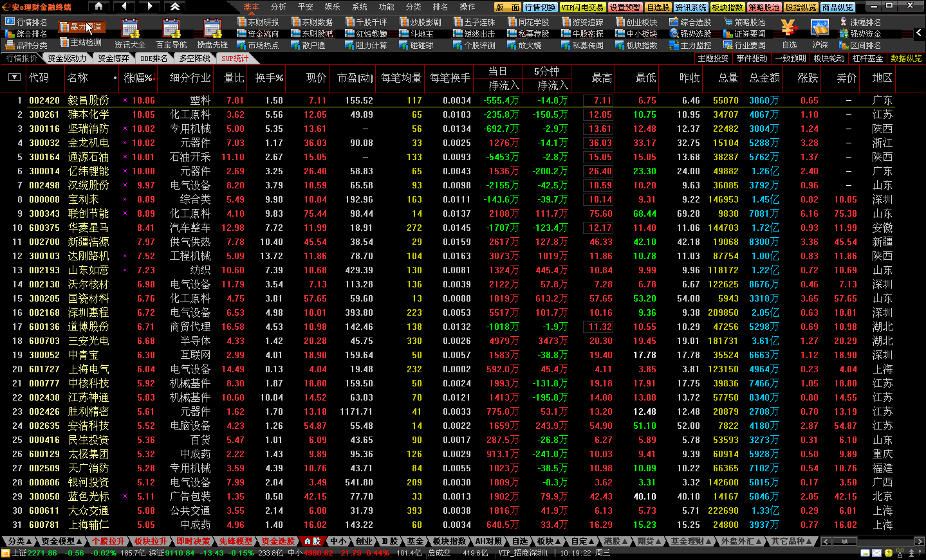
Task: Open 东财股吧 tool
Action: click(311, 33)
